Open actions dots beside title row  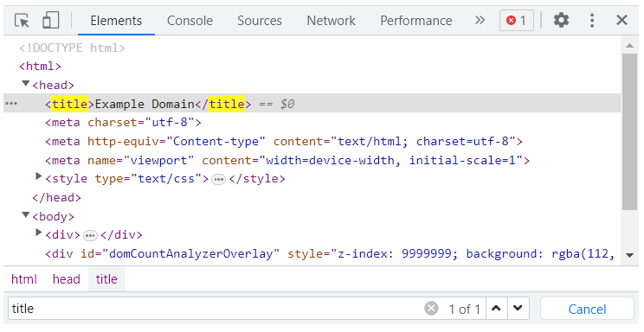coord(11,104)
